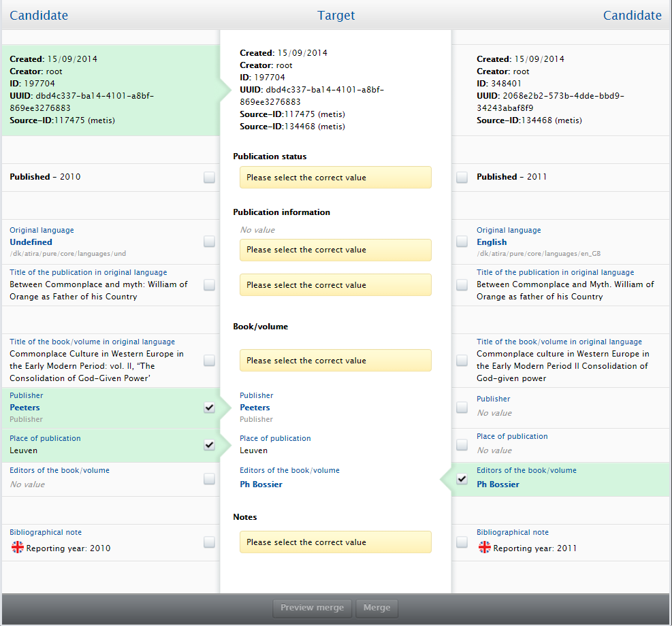The height and width of the screenshot is (626, 672).
Task: Check the right candidate Published 2011 checkbox
Action: [x=462, y=178]
